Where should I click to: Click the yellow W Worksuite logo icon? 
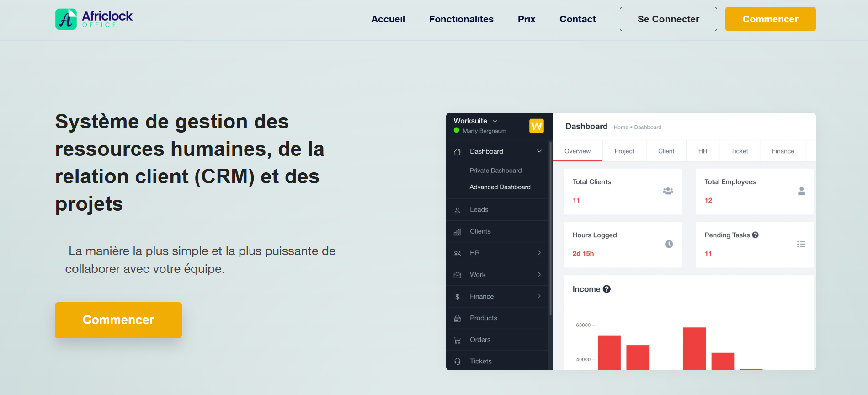point(536,126)
